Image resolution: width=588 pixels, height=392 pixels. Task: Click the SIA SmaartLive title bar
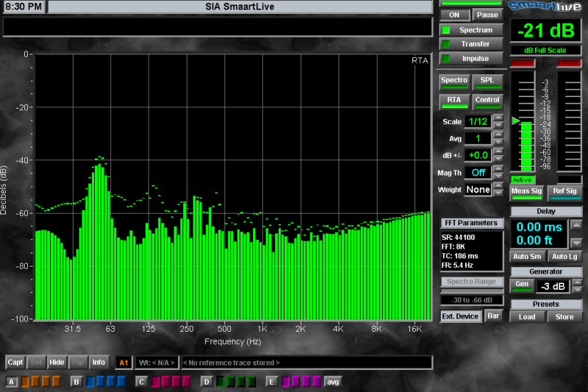click(240, 7)
